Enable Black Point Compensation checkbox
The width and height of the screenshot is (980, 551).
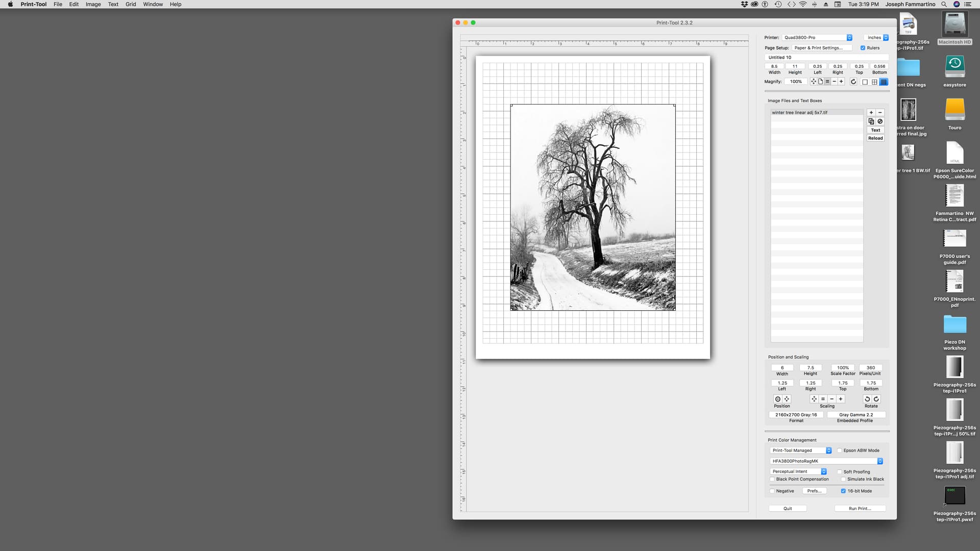coord(772,479)
